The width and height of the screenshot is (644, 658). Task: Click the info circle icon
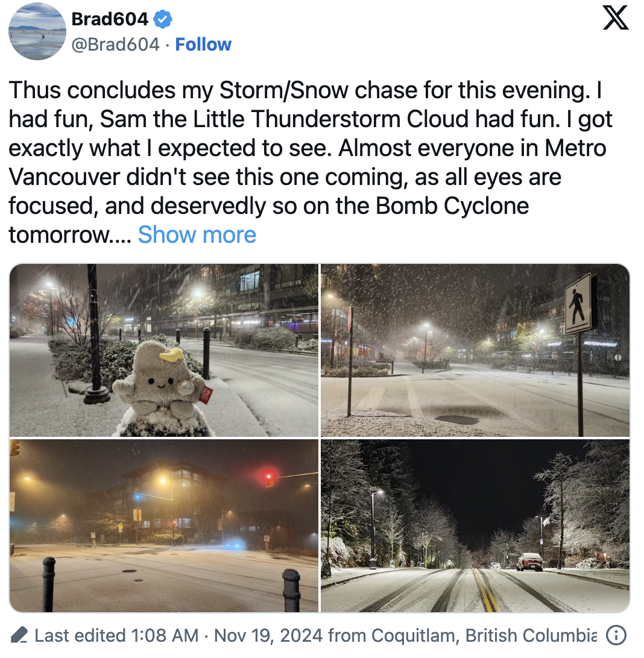point(615,635)
